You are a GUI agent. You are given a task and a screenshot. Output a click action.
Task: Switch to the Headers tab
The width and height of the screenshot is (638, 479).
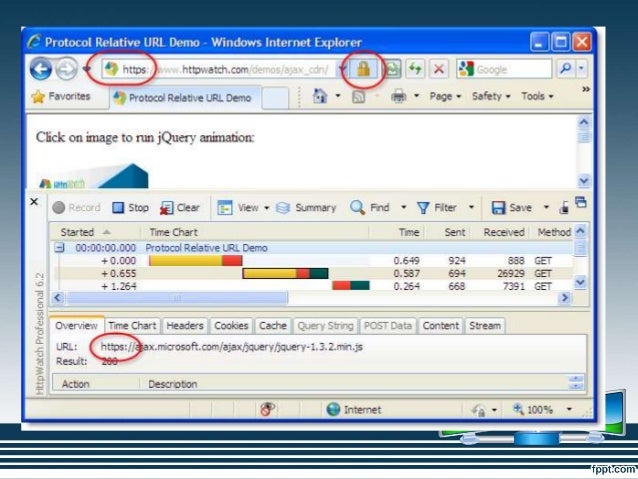pos(185,326)
